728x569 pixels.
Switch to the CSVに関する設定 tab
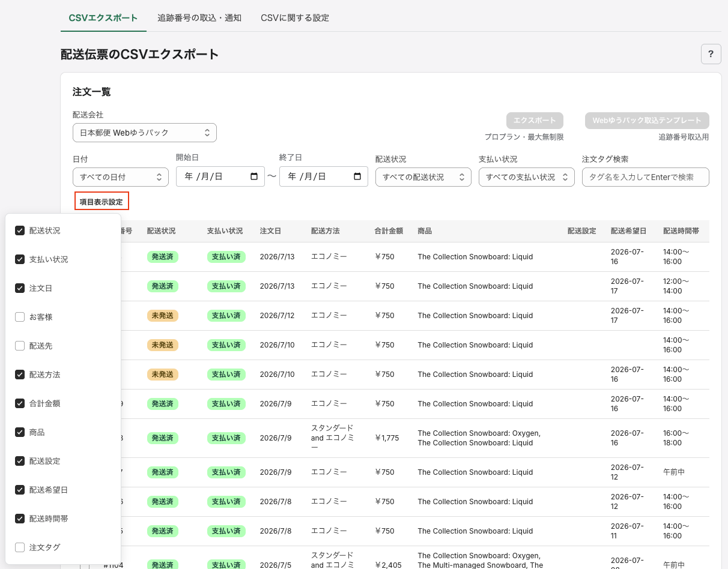pos(295,18)
